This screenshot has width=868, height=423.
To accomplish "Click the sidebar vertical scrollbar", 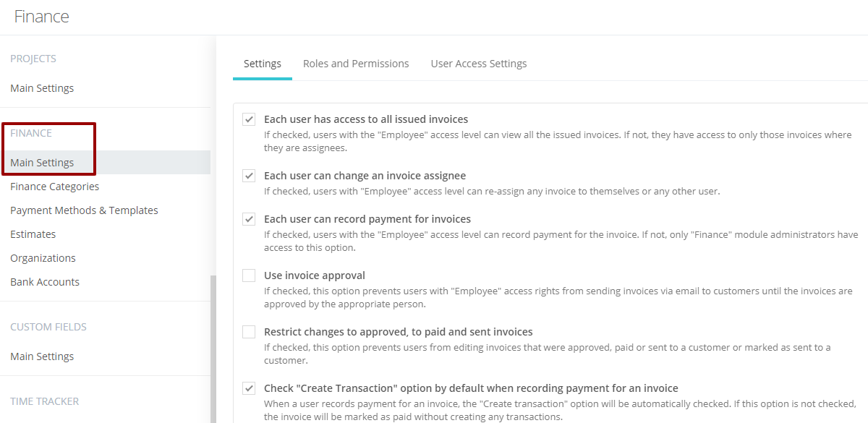I will (213, 349).
